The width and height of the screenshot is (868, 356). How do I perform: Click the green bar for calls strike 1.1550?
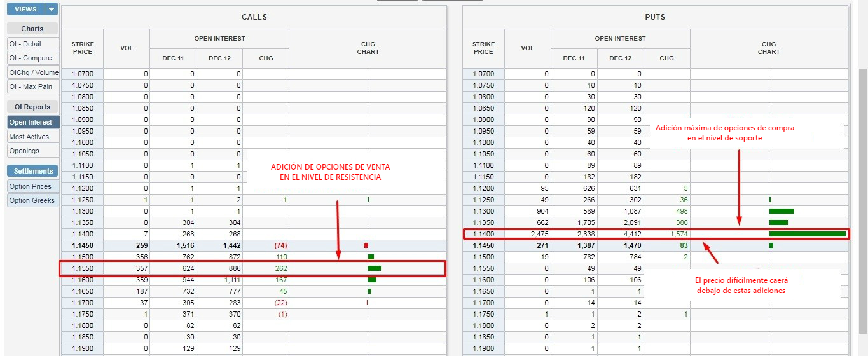pyautogui.click(x=374, y=268)
